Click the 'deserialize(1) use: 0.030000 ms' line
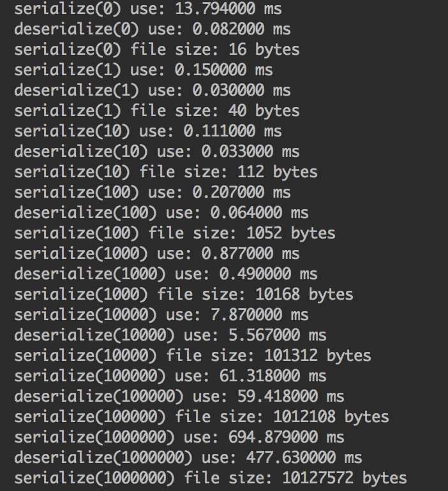 pos(152,91)
